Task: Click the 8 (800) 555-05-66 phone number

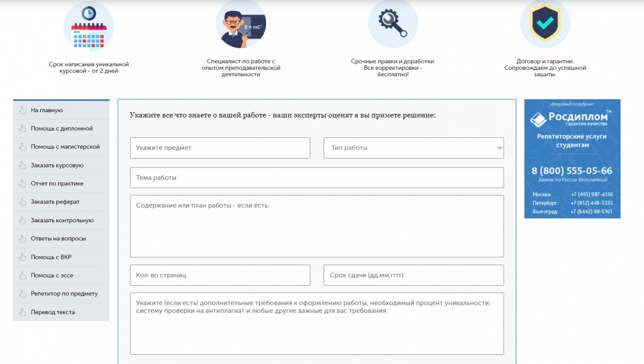Action: [572, 171]
